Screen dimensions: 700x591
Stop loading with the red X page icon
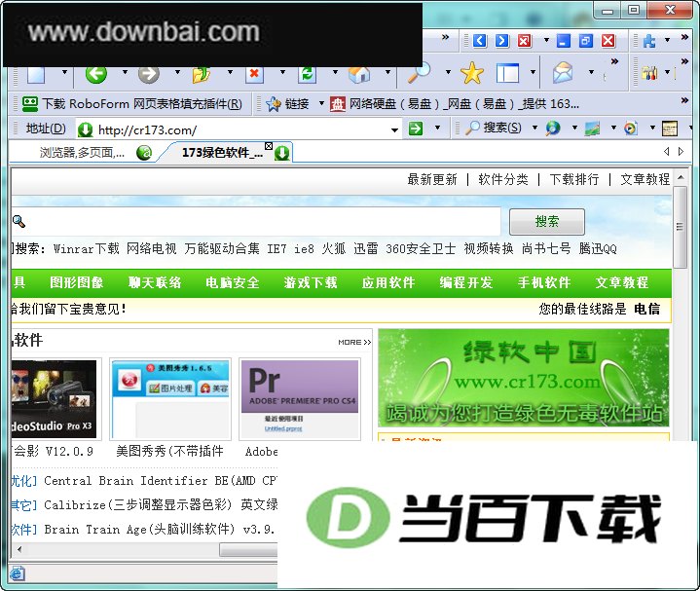tap(254, 75)
